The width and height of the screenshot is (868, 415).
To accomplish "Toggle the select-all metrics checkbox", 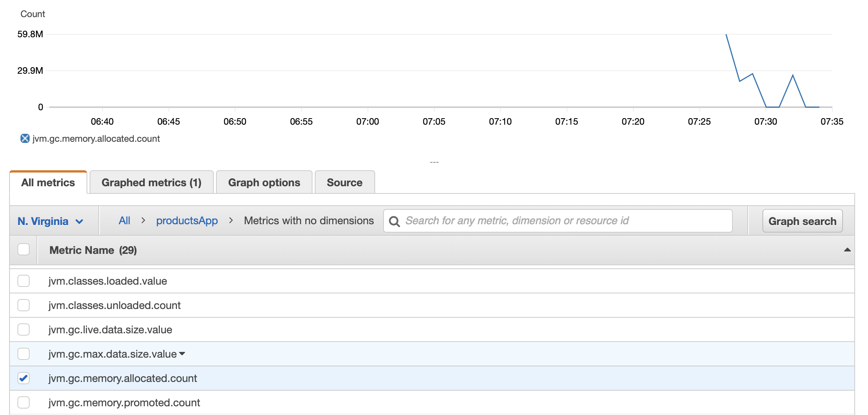I will (x=24, y=250).
